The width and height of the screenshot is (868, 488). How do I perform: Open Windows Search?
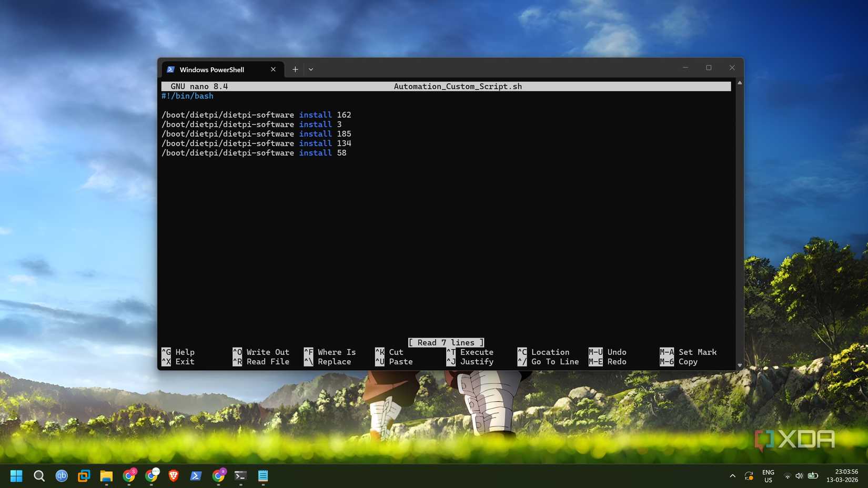39,476
